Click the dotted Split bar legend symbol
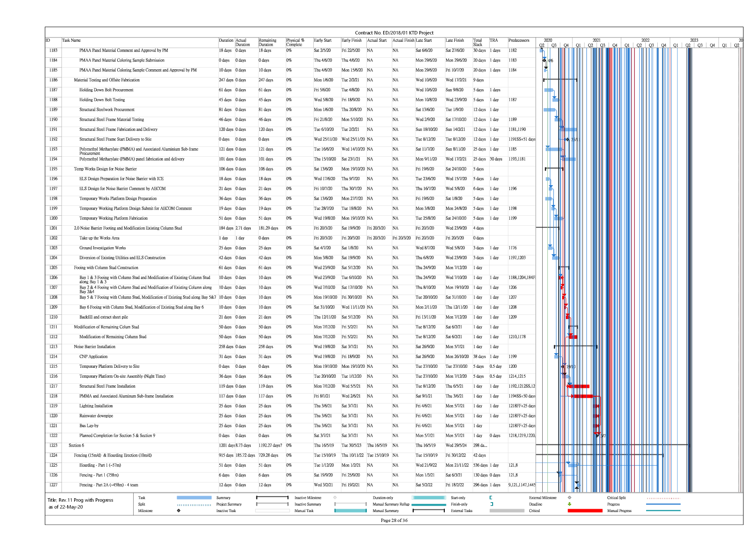756x534 pixels. point(194,504)
